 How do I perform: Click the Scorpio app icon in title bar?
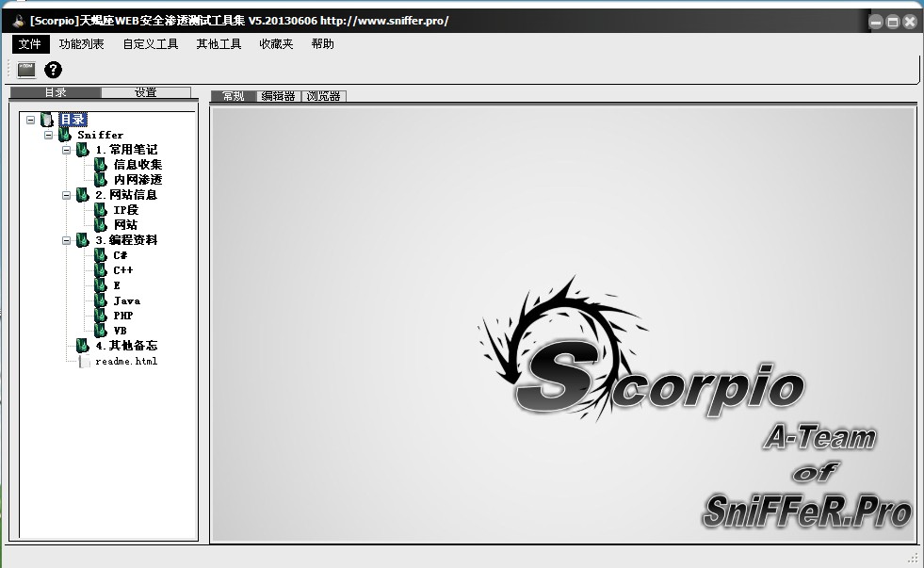[x=19, y=22]
